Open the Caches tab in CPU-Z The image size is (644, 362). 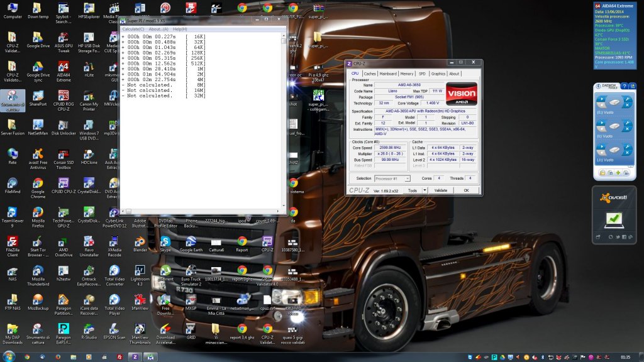(x=370, y=74)
